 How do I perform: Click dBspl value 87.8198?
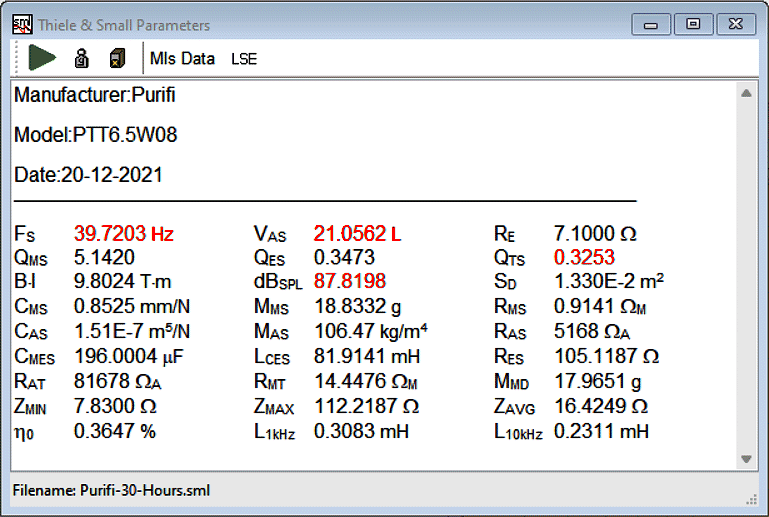[350, 282]
